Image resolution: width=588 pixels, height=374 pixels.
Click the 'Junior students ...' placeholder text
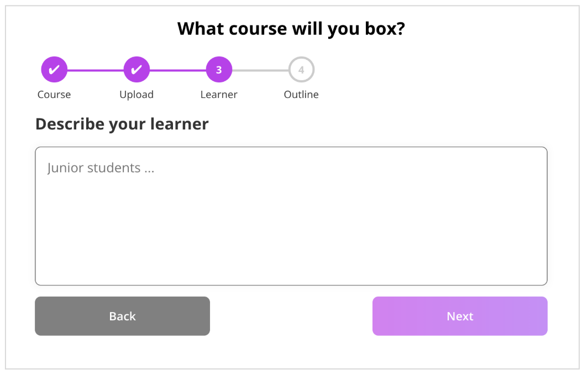(x=101, y=168)
